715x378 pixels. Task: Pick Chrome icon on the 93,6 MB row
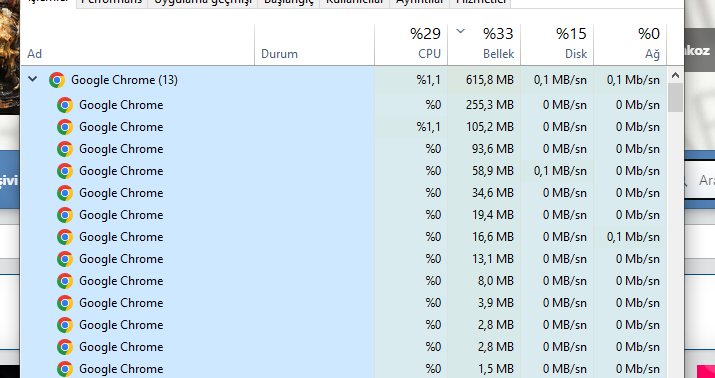pyautogui.click(x=65, y=149)
